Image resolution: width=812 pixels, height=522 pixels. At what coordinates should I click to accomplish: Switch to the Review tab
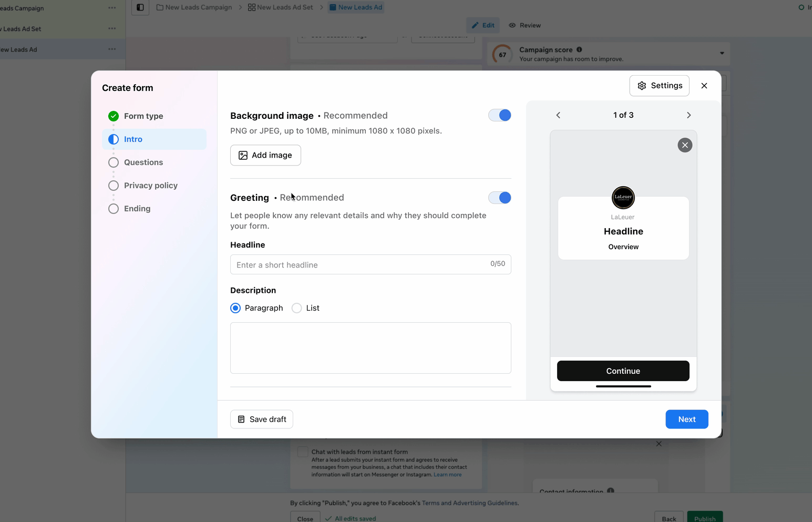pos(525,25)
